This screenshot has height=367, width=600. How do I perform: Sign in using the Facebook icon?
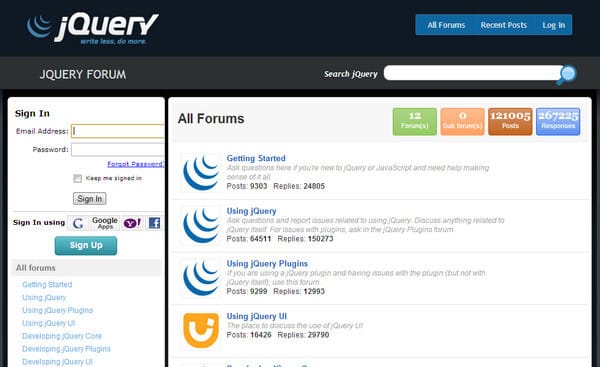pos(154,223)
